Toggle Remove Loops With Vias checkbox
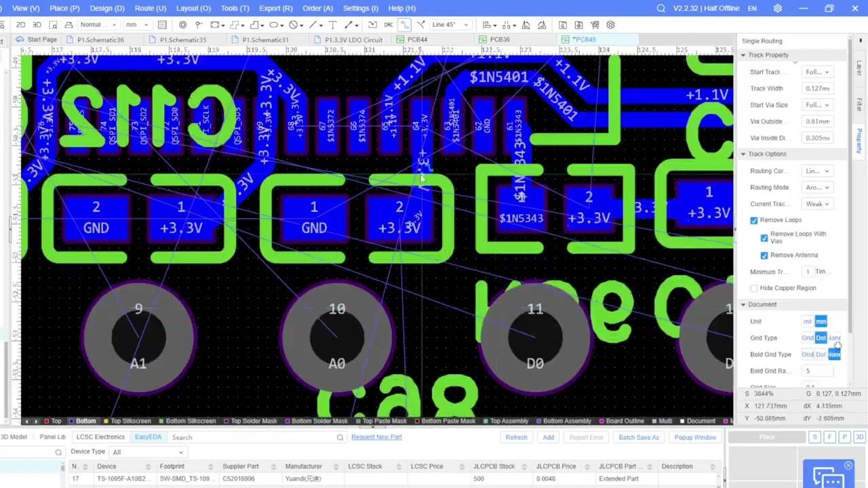The image size is (868, 488). tap(764, 237)
